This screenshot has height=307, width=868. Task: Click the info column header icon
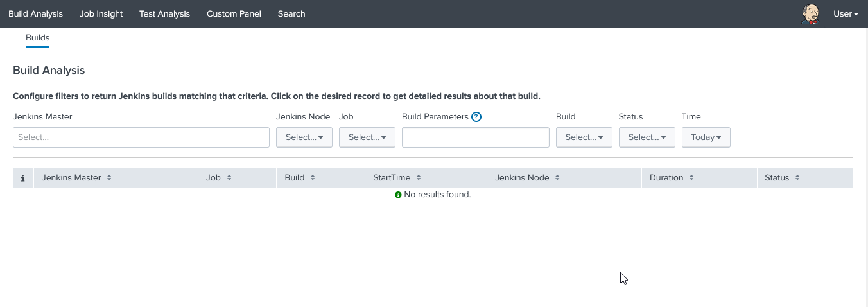coord(23,178)
